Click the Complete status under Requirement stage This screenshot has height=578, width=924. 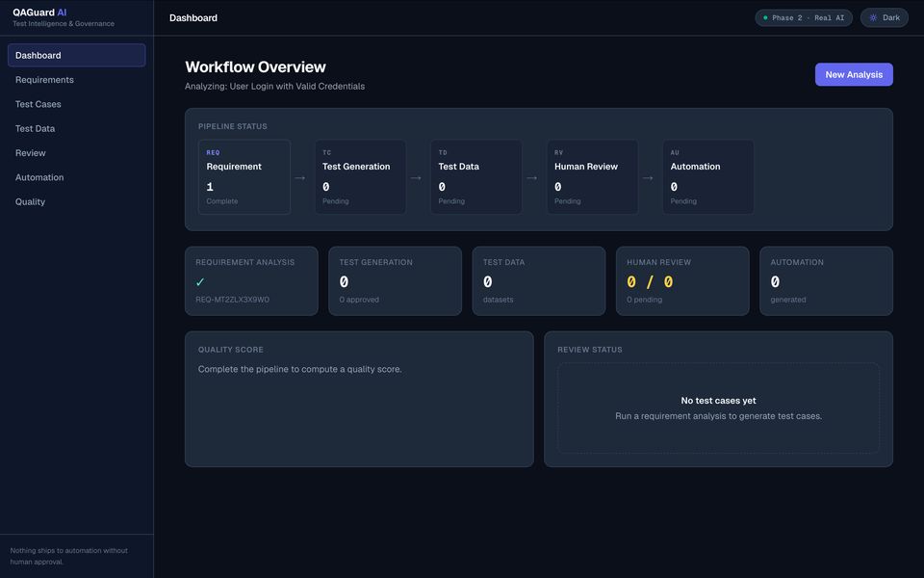[x=222, y=201]
